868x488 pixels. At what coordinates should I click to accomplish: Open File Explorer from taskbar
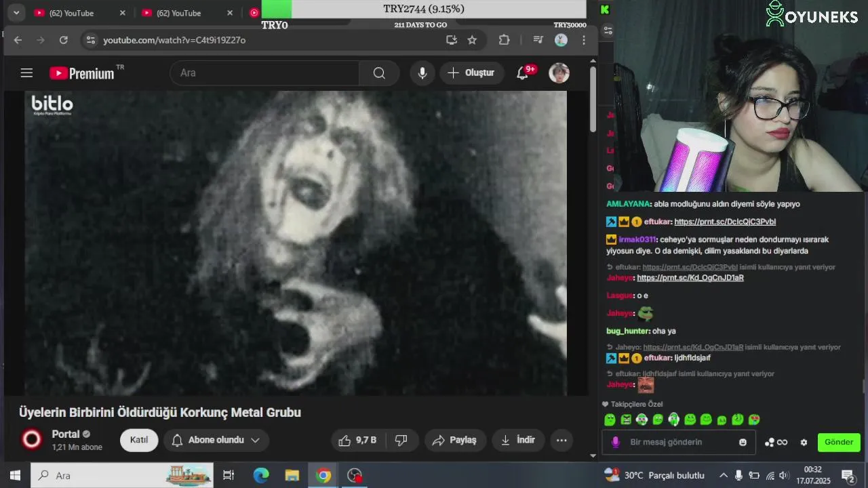(292, 476)
